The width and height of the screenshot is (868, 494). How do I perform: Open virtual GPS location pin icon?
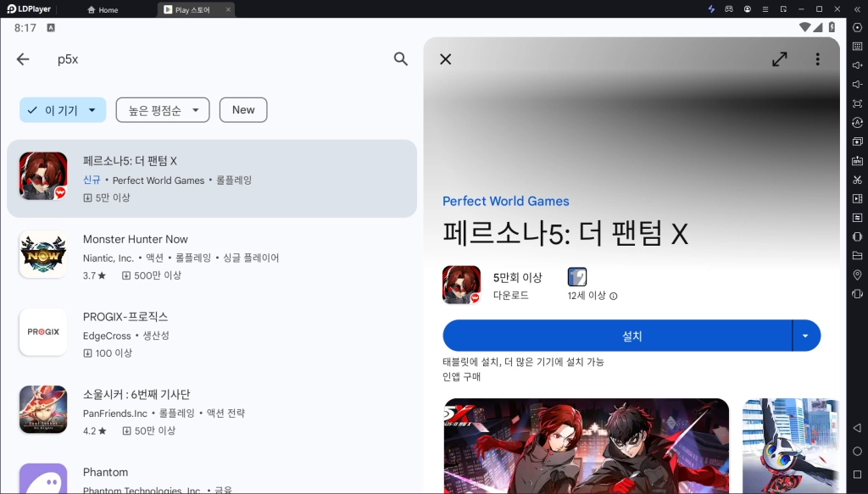coord(857,275)
